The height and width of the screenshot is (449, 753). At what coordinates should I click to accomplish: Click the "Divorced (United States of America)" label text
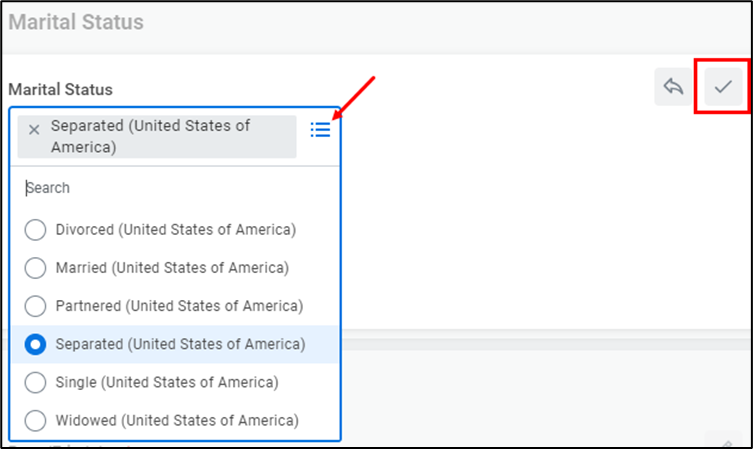click(176, 230)
